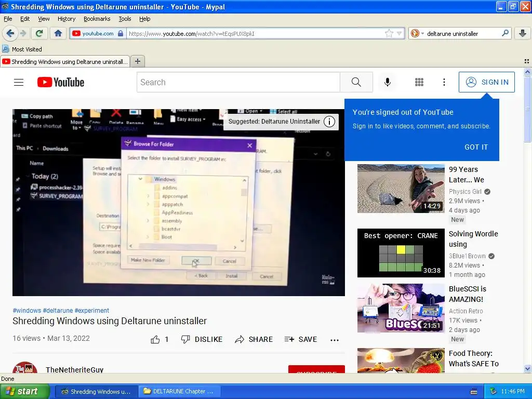Open Solving Wordle video thumbnail
This screenshot has width=532, height=399.
coord(401,253)
